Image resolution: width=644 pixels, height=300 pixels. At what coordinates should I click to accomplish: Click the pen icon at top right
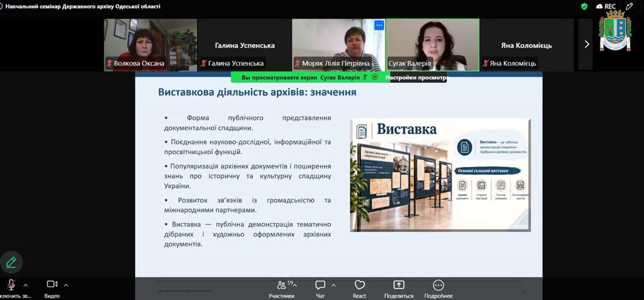tap(629, 6)
